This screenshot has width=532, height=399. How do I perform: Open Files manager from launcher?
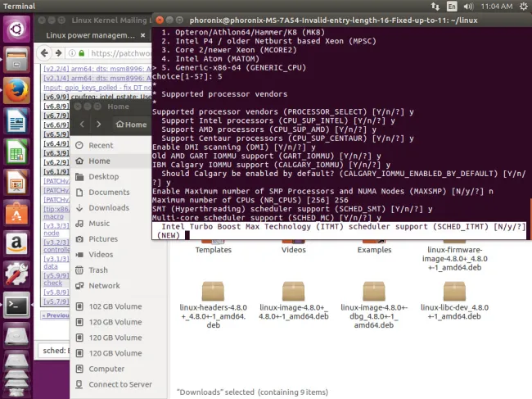click(16, 60)
